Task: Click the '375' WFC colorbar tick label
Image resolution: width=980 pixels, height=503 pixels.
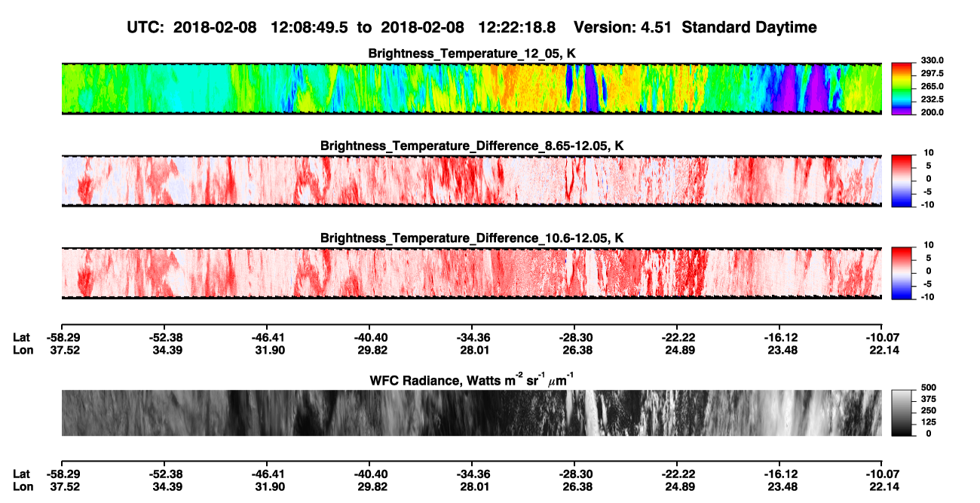Action: tap(928, 399)
